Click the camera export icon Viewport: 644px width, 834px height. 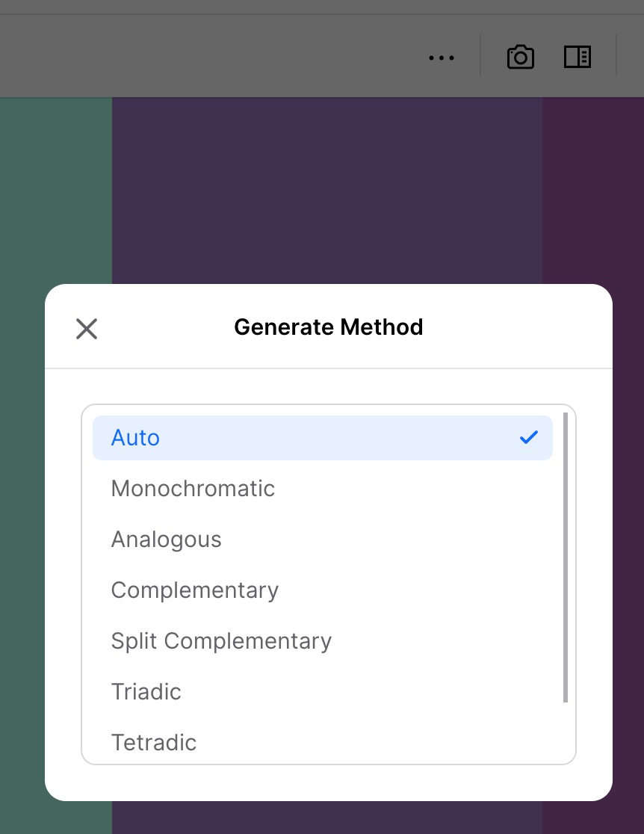520,58
